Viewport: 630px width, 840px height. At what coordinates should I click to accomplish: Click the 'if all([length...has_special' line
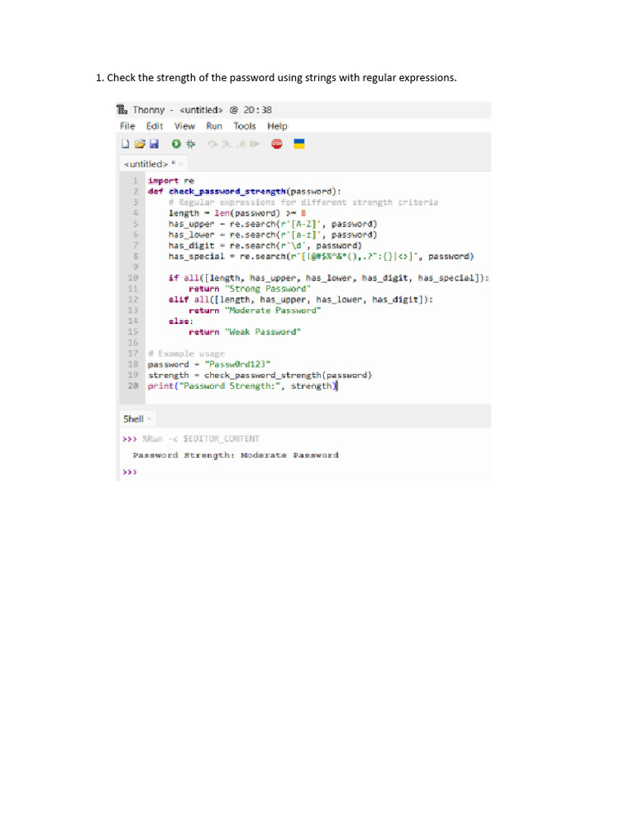tap(328, 277)
